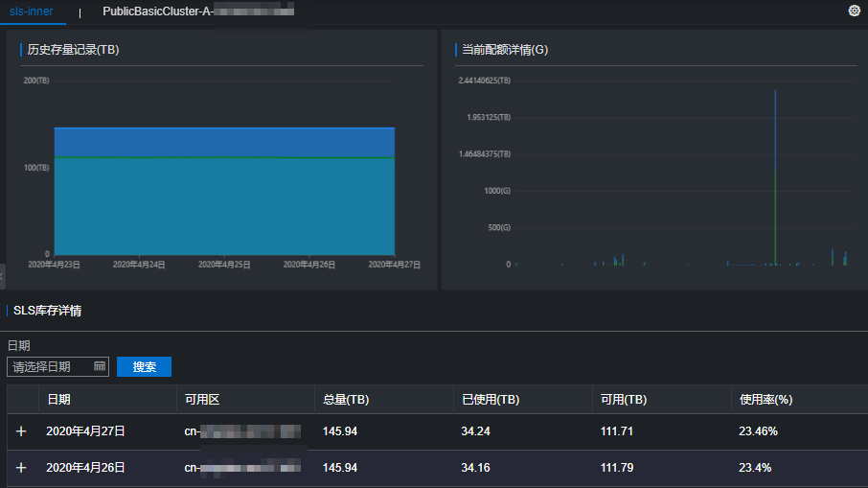The image size is (868, 488).
Task: Collapse the left side panel handle
Action: (2, 276)
